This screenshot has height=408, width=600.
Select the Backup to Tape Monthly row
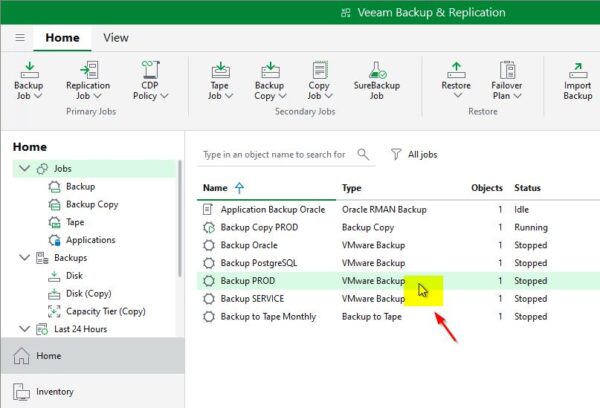pyautogui.click(x=398, y=317)
